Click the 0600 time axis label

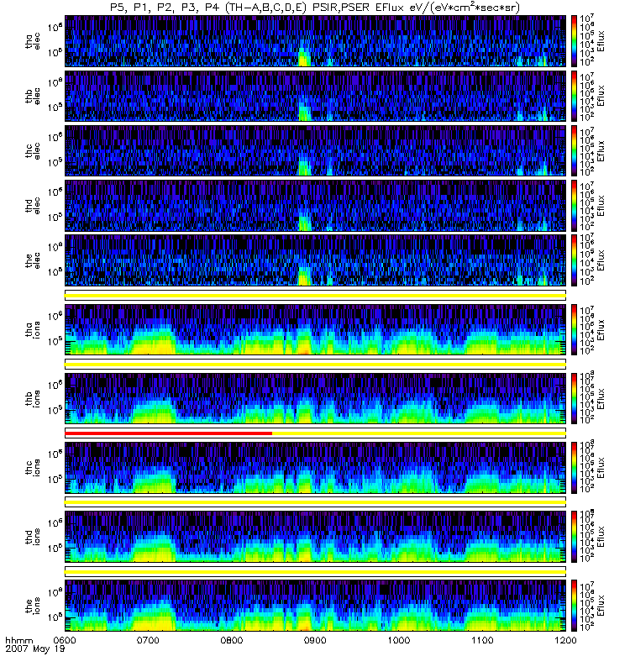(x=65, y=640)
